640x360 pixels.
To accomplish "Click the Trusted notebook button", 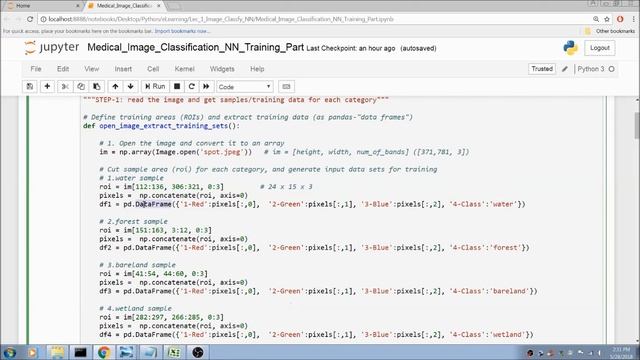I will pyautogui.click(x=542, y=69).
